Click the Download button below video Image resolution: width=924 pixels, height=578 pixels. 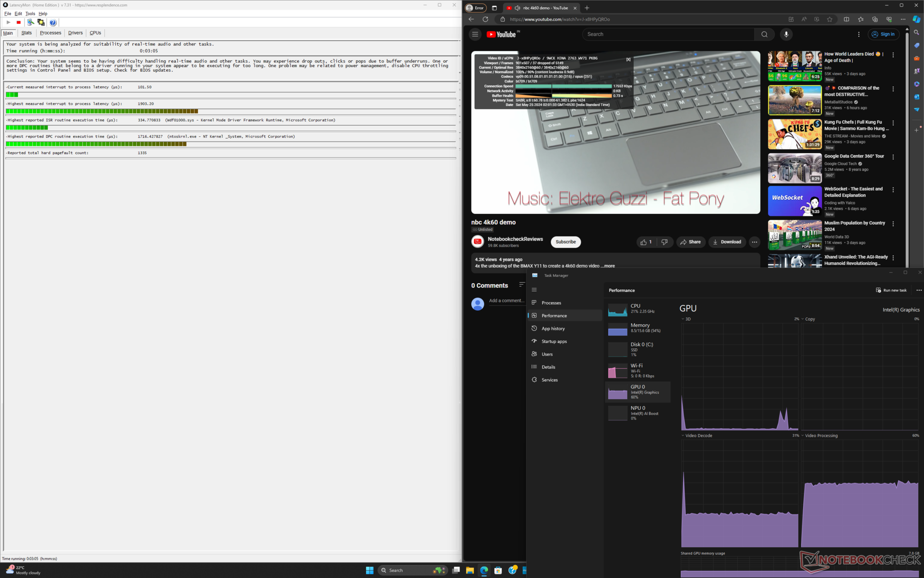point(727,242)
